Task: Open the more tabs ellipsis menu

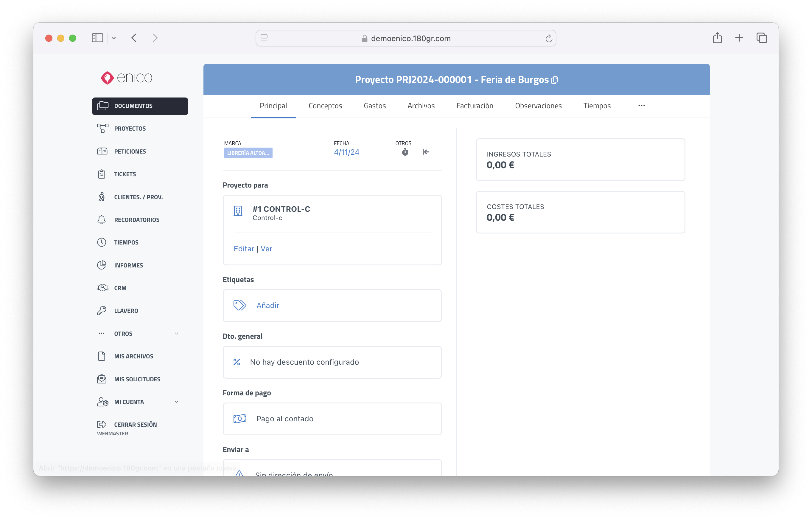Action: (x=641, y=106)
